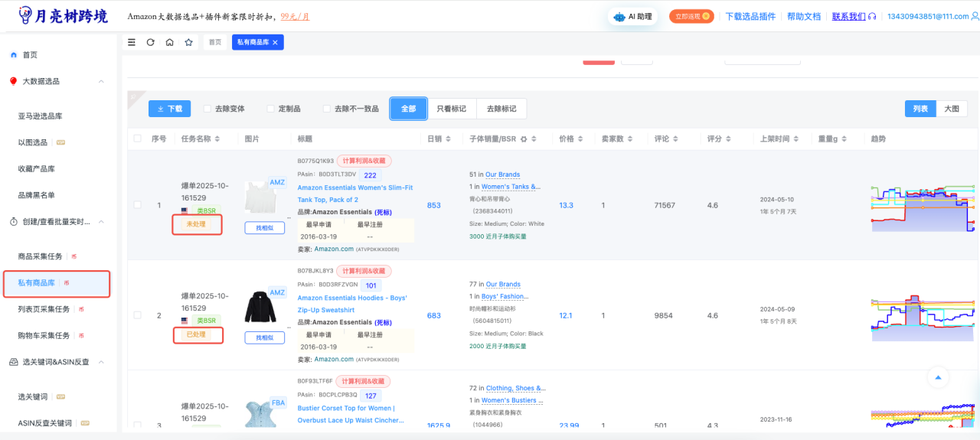980x440 pixels.
Task: Click the home icon in toolbar
Action: pyautogui.click(x=169, y=42)
